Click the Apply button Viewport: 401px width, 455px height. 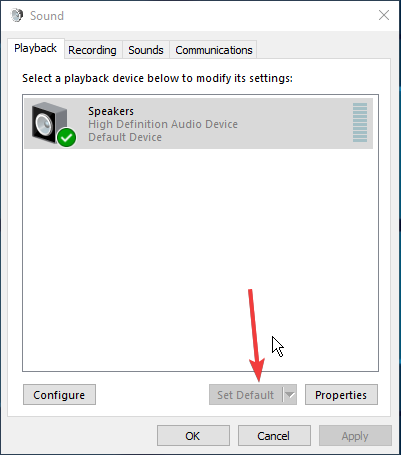coord(355,436)
